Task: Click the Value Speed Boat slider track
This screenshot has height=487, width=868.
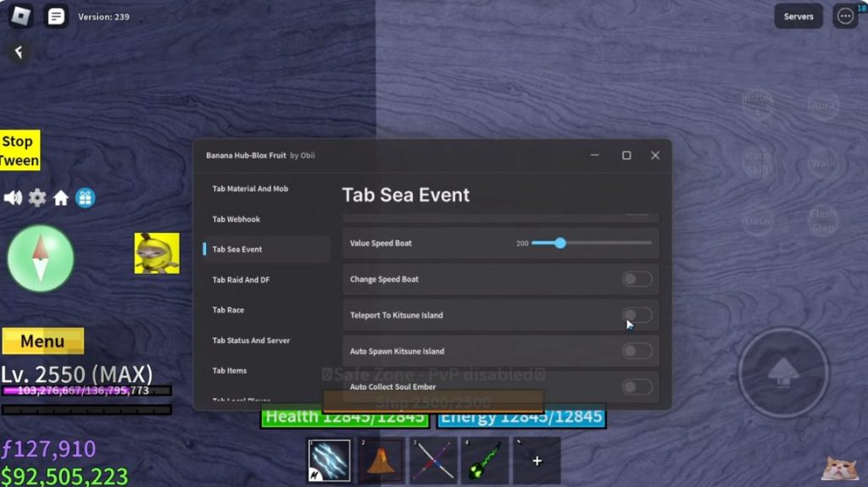Action: tap(591, 243)
